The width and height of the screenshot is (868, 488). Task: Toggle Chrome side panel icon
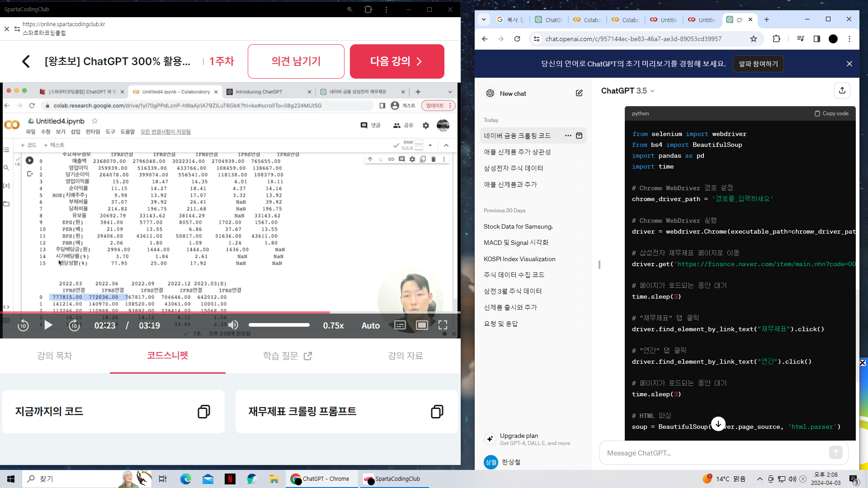pos(816,39)
